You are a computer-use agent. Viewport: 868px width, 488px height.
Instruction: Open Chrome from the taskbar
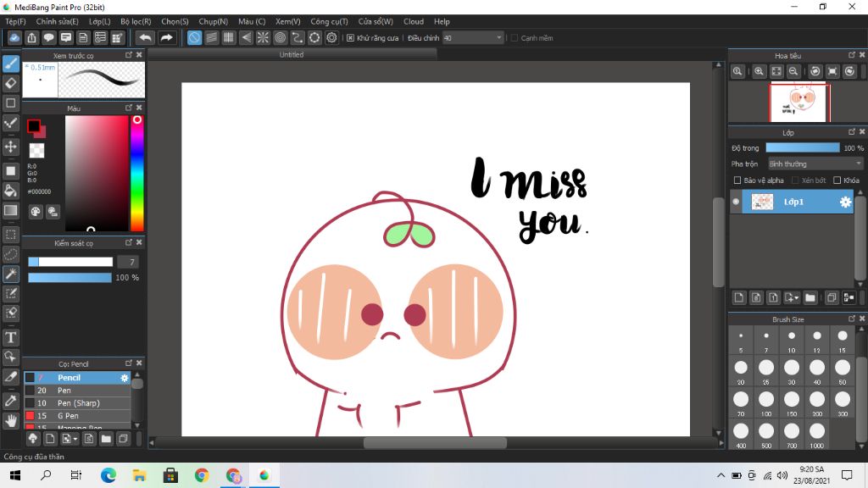(202, 475)
